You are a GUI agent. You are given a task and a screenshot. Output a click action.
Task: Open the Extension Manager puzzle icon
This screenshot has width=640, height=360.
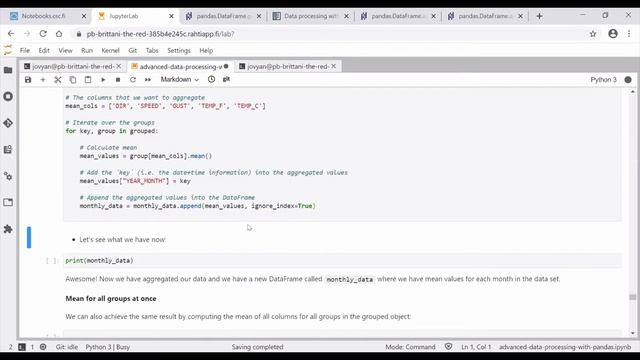8,229
